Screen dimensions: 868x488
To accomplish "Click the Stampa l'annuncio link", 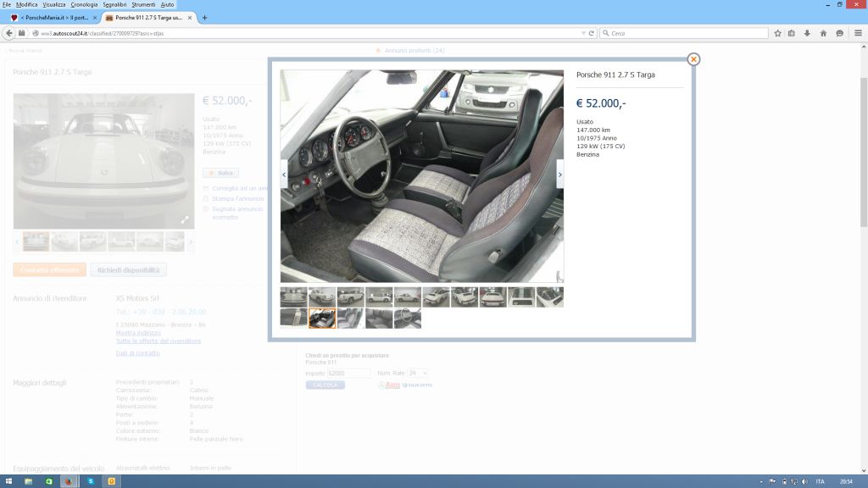I will pyautogui.click(x=237, y=198).
